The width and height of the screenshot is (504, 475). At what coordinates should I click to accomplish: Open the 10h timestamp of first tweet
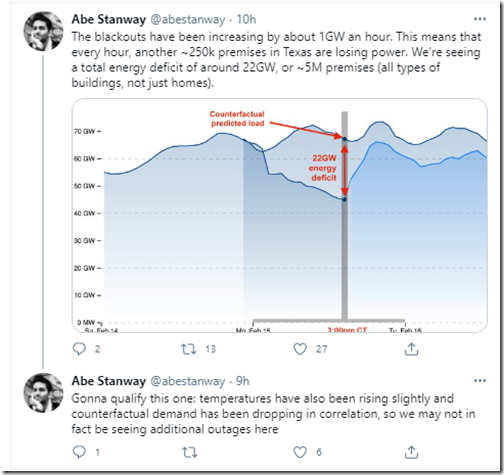click(x=246, y=19)
